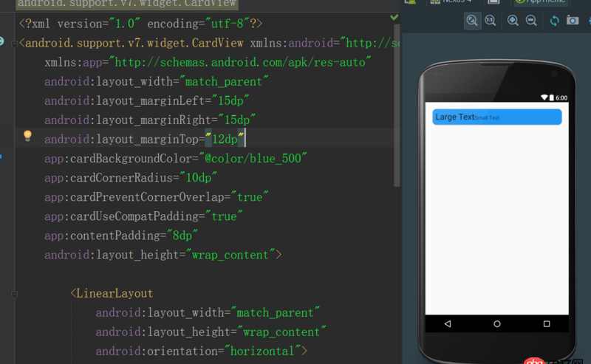Image resolution: width=591 pixels, height=364 pixels.
Task: Click the cardPreventCornerOverlap "true" value
Action: coord(250,196)
